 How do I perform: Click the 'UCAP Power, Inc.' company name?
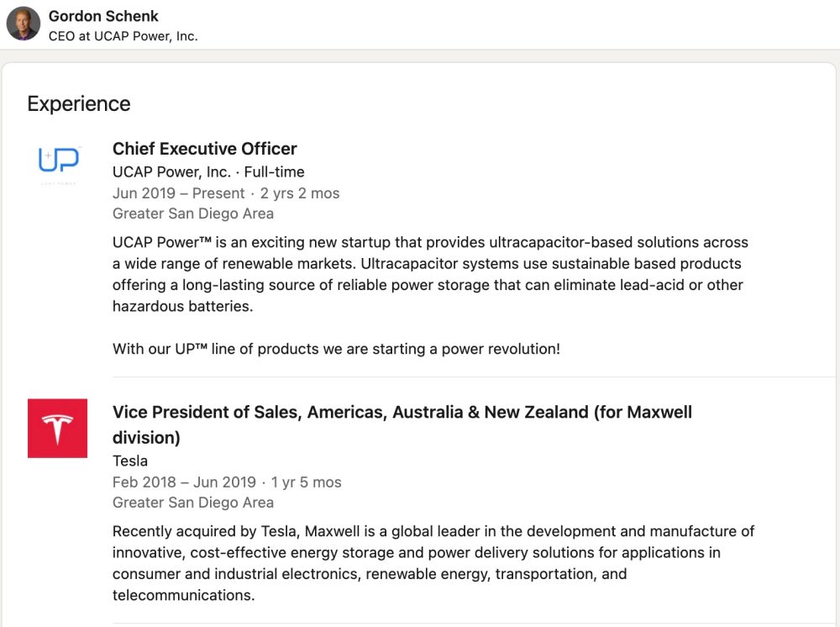coord(171,171)
